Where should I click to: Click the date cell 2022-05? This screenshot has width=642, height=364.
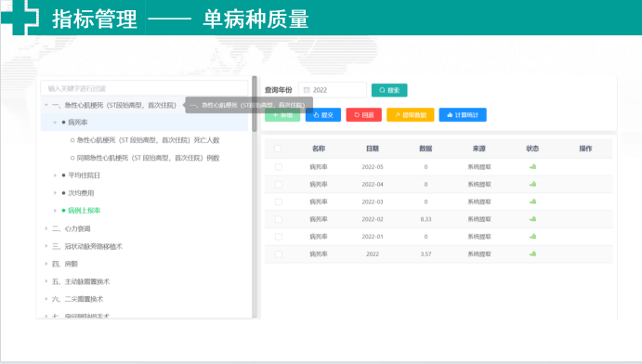click(373, 167)
